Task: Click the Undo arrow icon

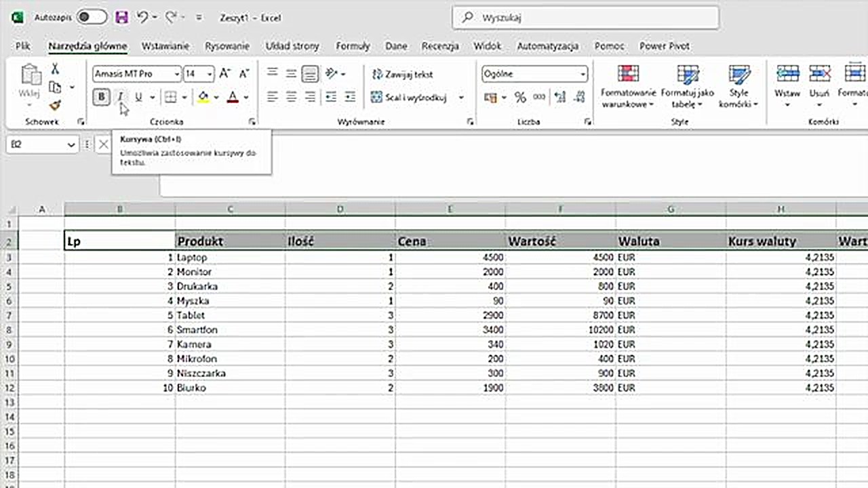Action: [142, 18]
